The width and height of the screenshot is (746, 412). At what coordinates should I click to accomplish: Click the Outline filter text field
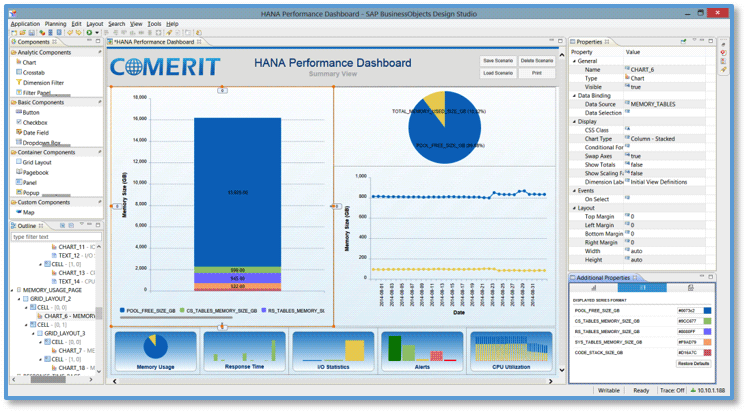[x=50, y=237]
